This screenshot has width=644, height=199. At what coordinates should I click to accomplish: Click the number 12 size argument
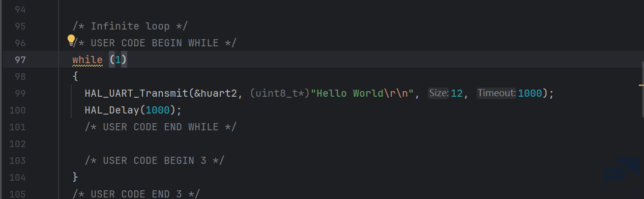(456, 94)
